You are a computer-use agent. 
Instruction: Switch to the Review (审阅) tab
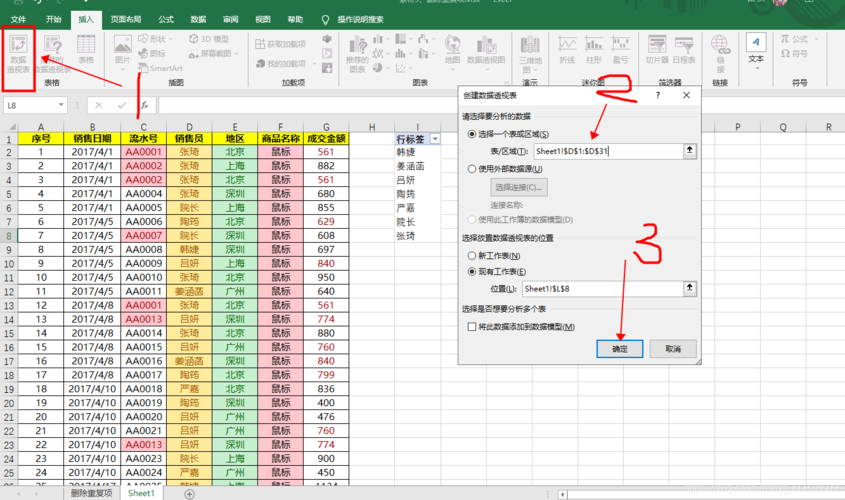click(x=231, y=19)
